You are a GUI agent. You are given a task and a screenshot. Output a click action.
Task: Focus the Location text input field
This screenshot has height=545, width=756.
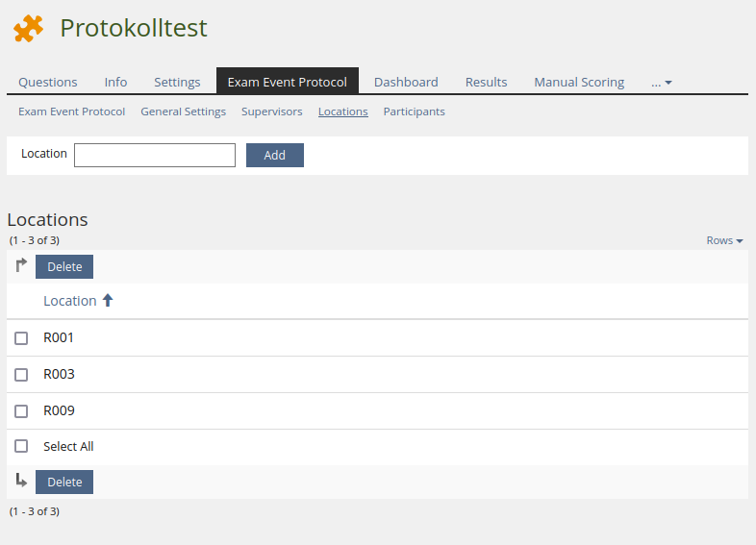pyautogui.click(x=155, y=156)
